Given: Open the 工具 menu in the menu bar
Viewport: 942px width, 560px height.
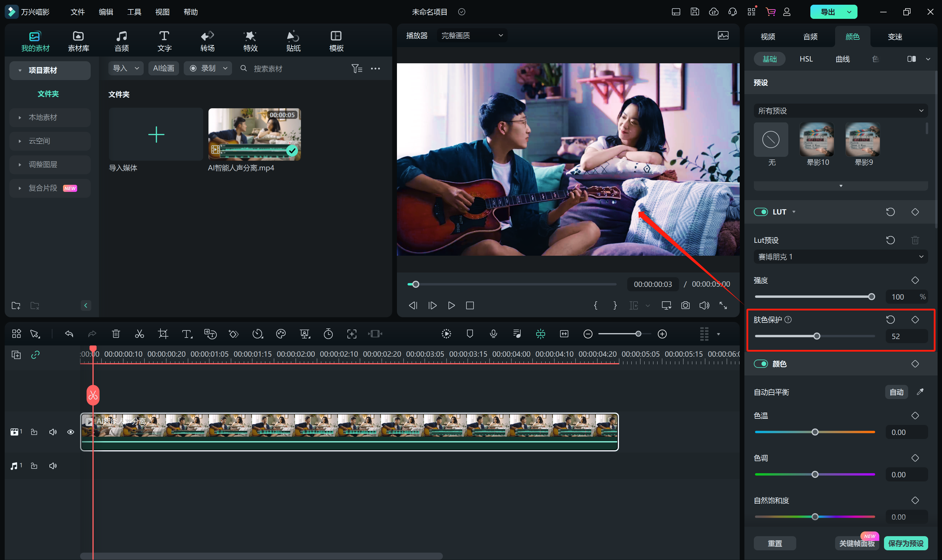Looking at the screenshot, I should coord(134,12).
